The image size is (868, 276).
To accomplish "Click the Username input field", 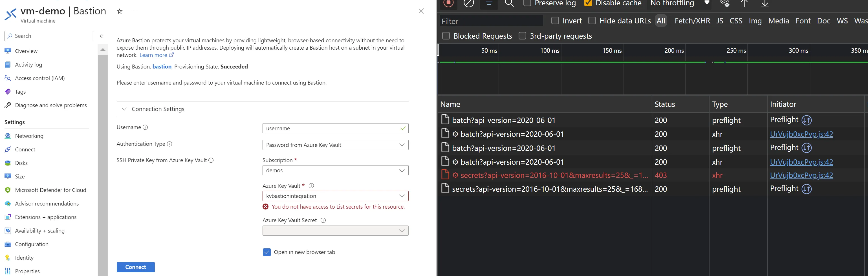I will coord(335,128).
